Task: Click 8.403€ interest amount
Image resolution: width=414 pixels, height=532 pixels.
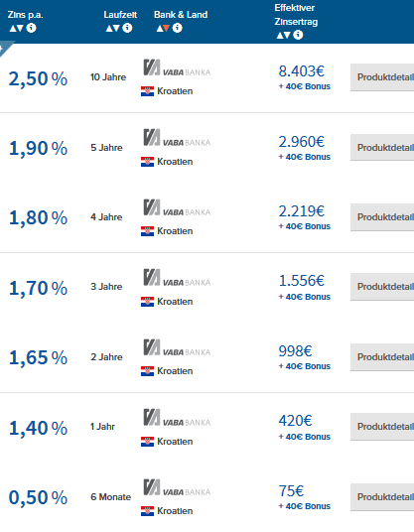Action: click(x=302, y=71)
